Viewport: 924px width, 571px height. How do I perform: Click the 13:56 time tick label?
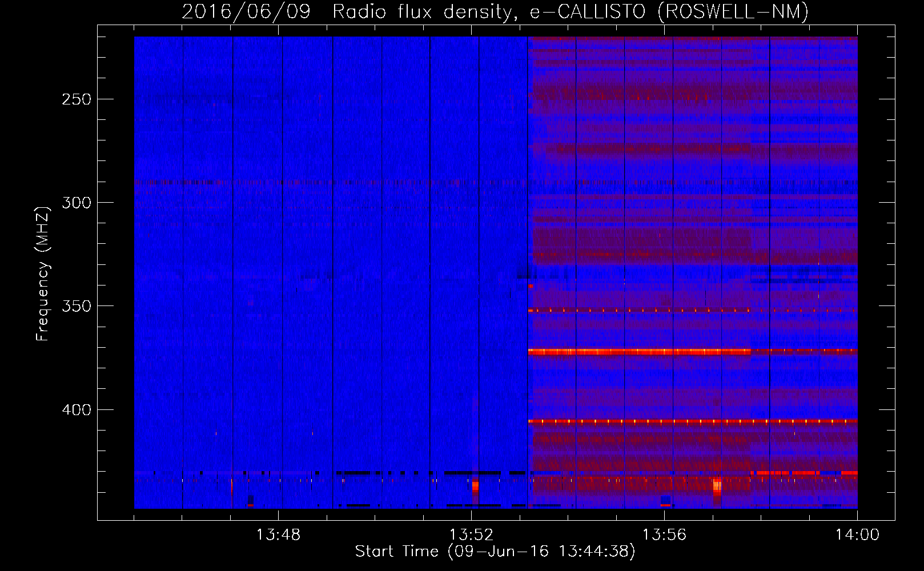click(x=664, y=535)
